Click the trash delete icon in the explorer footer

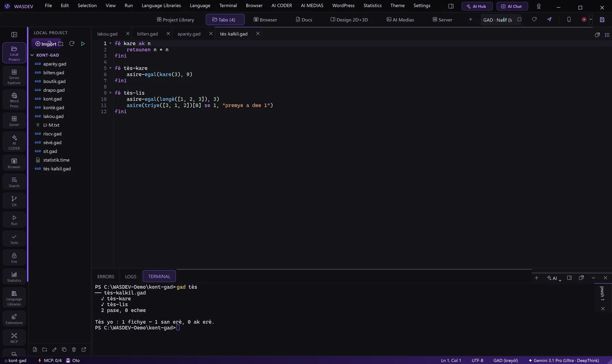pos(74,349)
